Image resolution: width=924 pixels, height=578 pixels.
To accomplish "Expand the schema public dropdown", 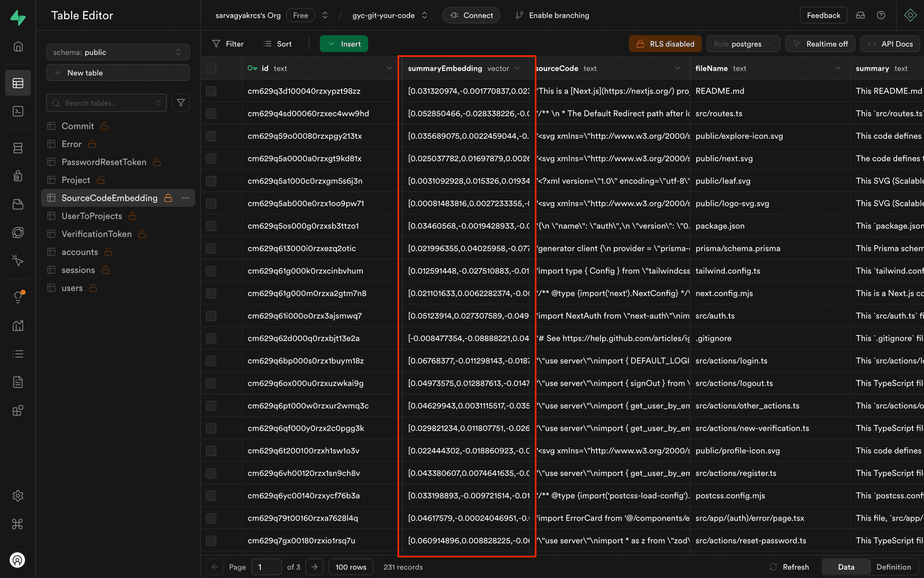I will click(118, 52).
